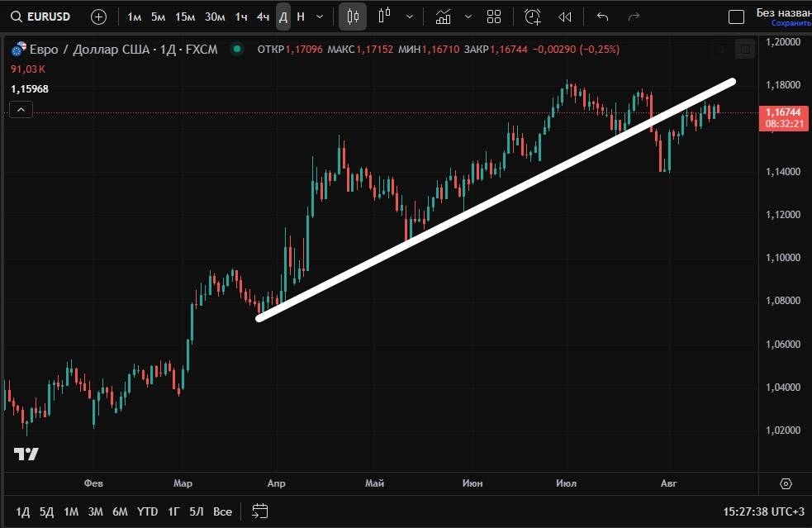The width and height of the screenshot is (812, 528).
Task: Create an alert with the alarm clock icon
Action: (533, 17)
